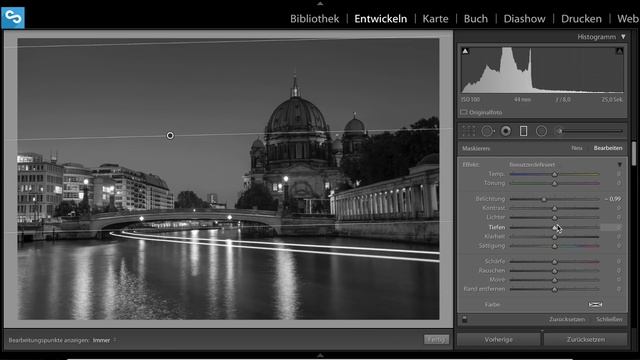Expand the bottom filmstrip panel arrow
Image resolution: width=640 pixels, height=360 pixels.
(320, 356)
